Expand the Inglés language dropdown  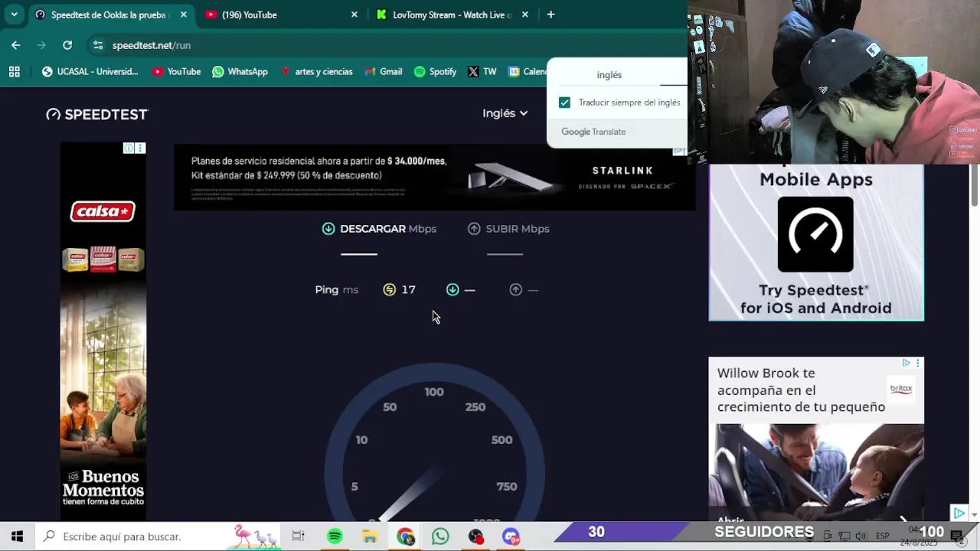(505, 113)
